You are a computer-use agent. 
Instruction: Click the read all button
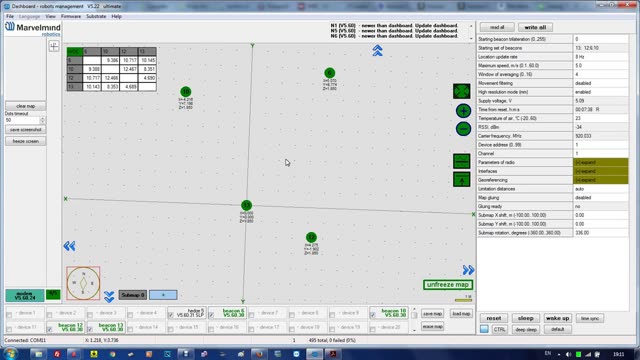pos(497,27)
